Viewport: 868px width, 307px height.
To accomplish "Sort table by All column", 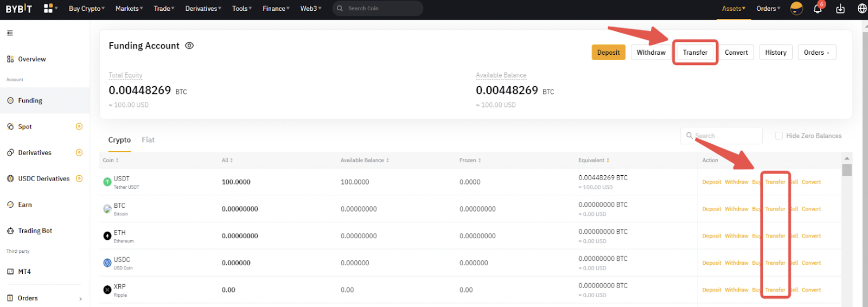I will point(227,161).
